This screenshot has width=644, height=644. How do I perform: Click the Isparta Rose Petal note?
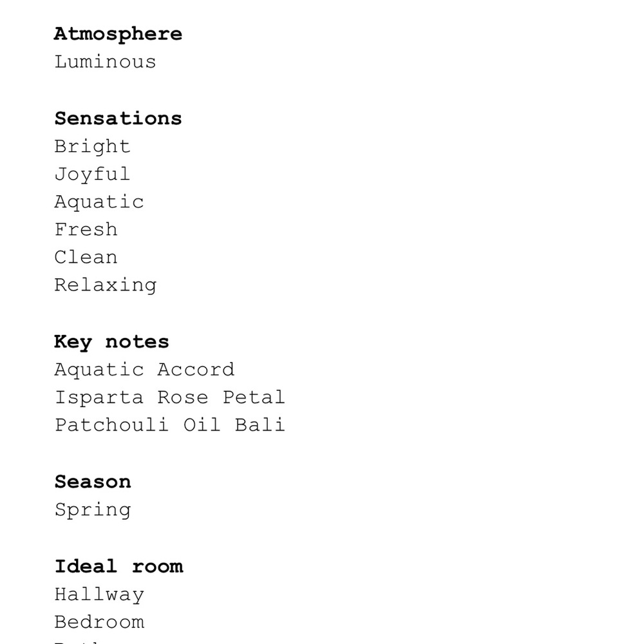[x=169, y=398]
